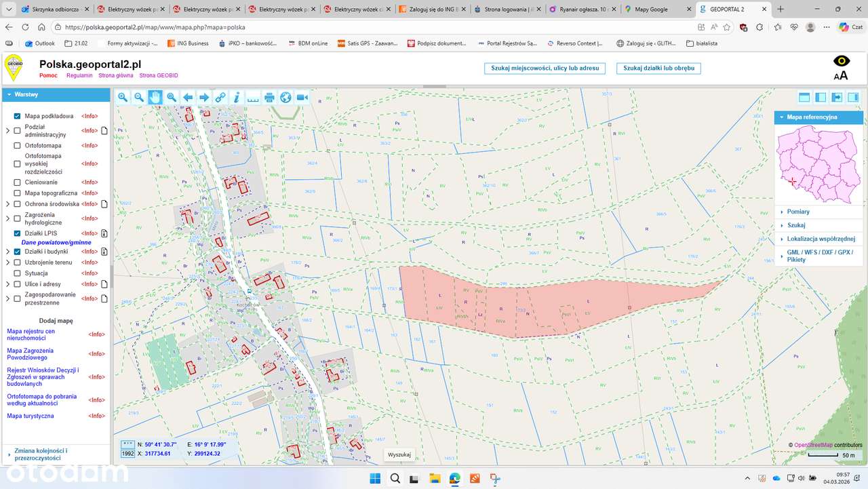The width and height of the screenshot is (868, 489).
Task: Select the identify info tool
Action: point(237,98)
